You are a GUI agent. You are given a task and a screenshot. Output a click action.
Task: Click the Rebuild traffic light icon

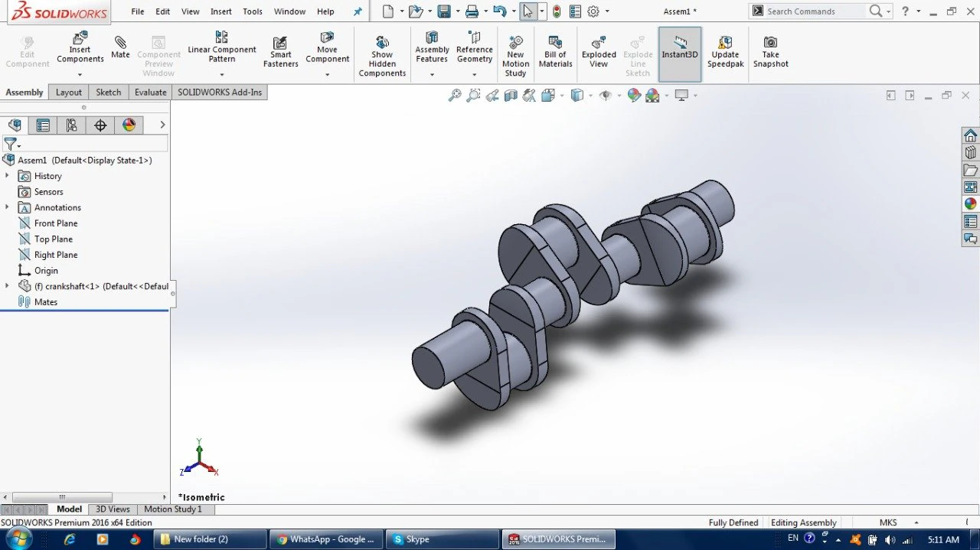tap(556, 11)
